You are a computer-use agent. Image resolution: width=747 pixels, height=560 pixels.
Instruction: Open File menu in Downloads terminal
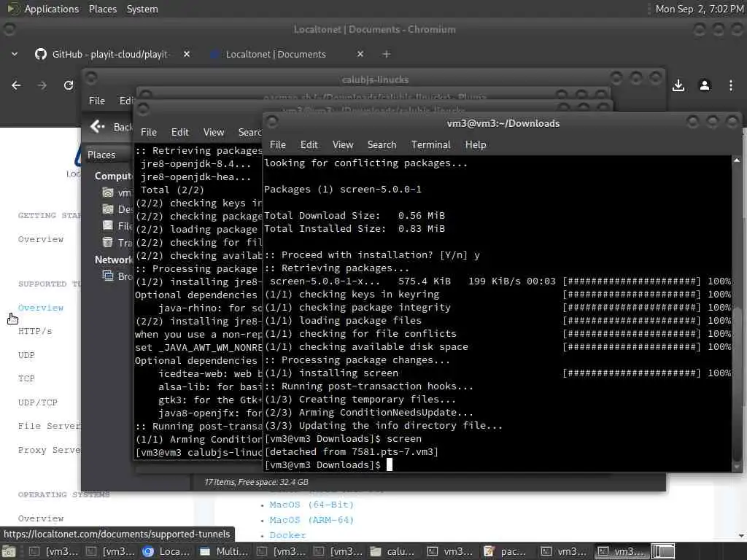point(278,145)
